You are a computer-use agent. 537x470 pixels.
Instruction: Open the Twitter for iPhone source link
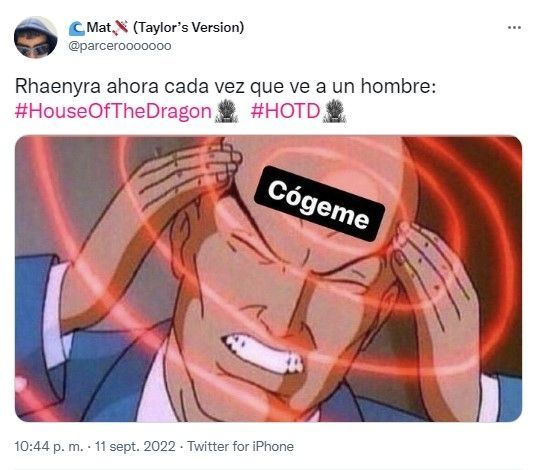[240, 446]
